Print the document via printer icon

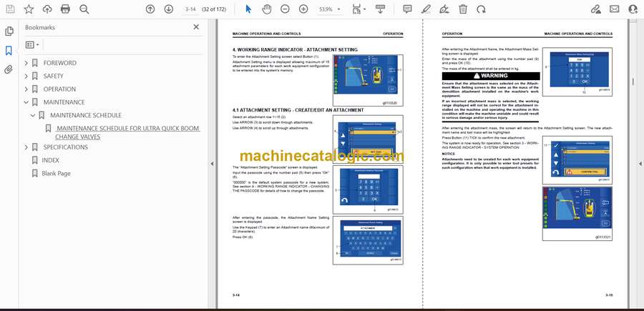pyautogui.click(x=65, y=9)
